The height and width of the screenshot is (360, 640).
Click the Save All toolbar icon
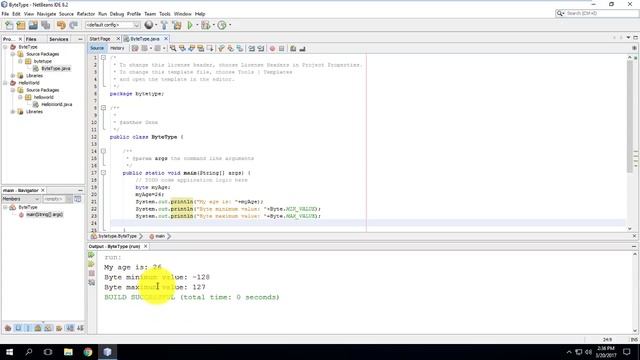tap(46, 25)
